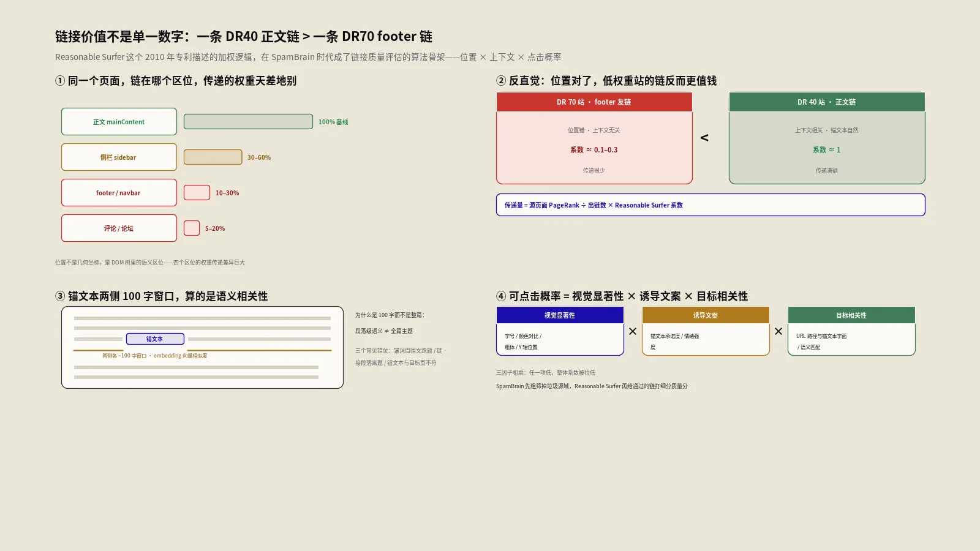The image size is (980, 551).
Task: Click the text 系数 ≈ 1
Action: click(827, 150)
